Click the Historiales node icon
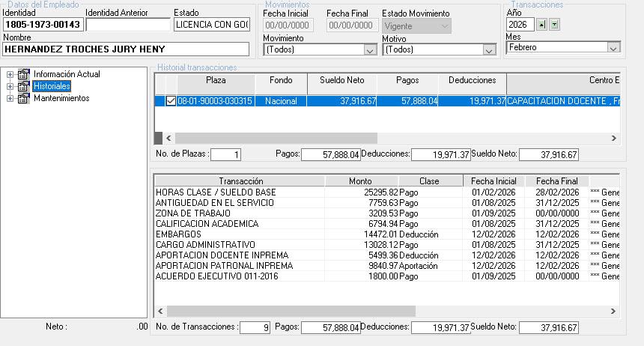 pos(23,86)
